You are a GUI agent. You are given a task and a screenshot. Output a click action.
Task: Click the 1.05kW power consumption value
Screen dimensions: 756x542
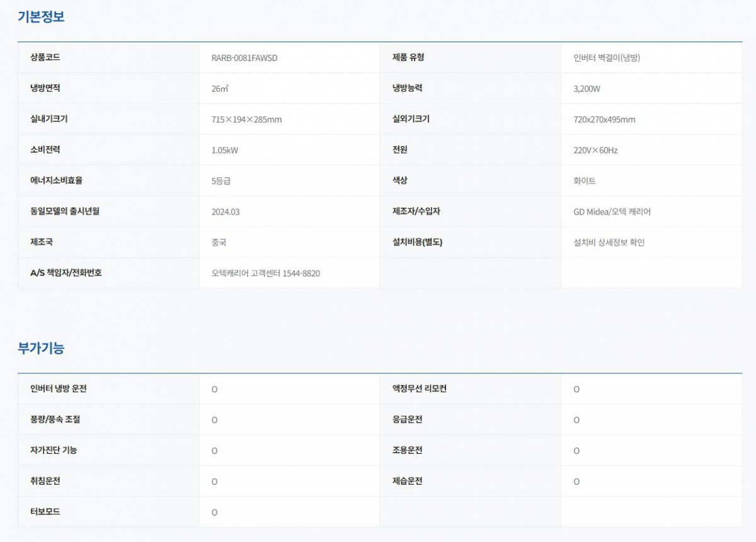[x=225, y=150]
